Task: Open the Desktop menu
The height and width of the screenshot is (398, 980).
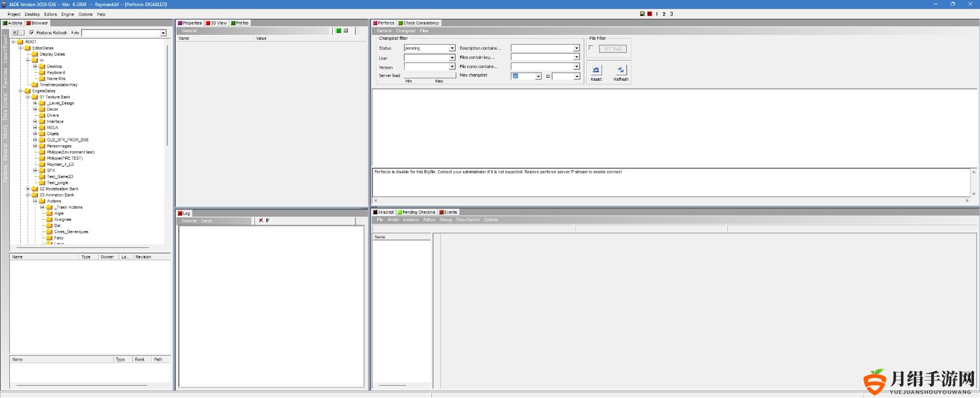Action: click(32, 14)
